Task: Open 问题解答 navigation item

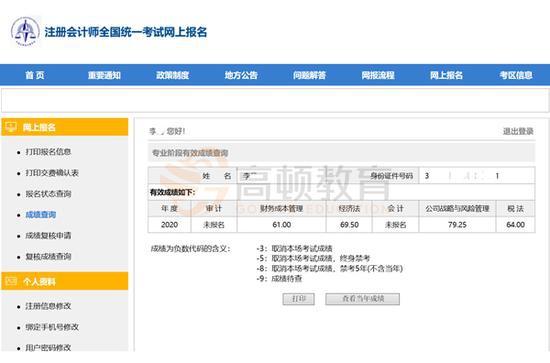Action: click(309, 75)
